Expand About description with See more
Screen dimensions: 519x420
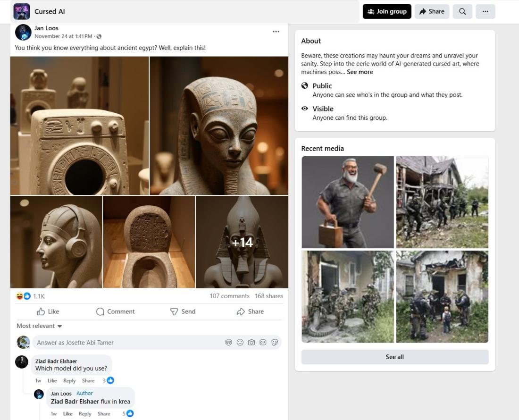tap(360, 72)
